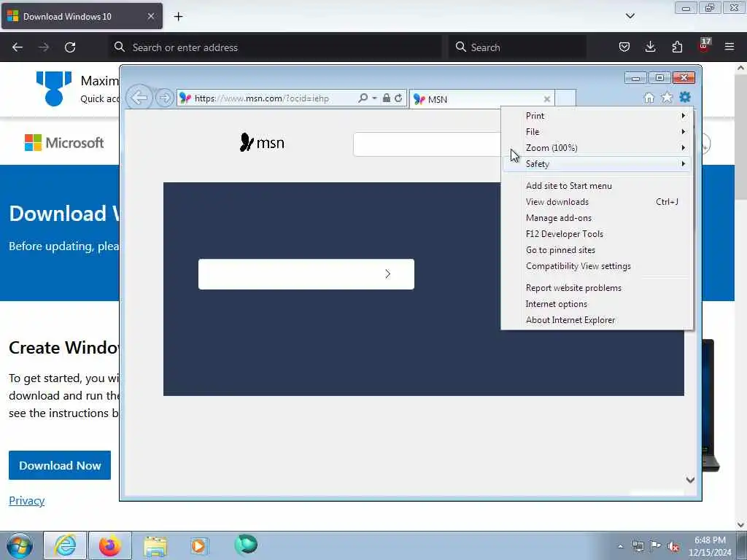Open the Internet Explorer Tools gear icon
Viewport: 747px width, 560px height.
point(684,98)
